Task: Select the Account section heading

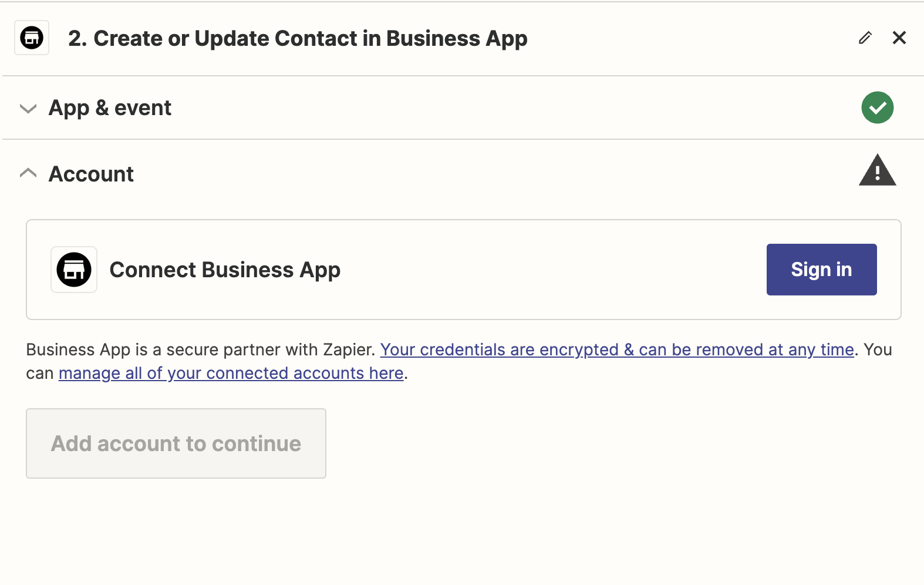Action: pyautogui.click(x=91, y=174)
